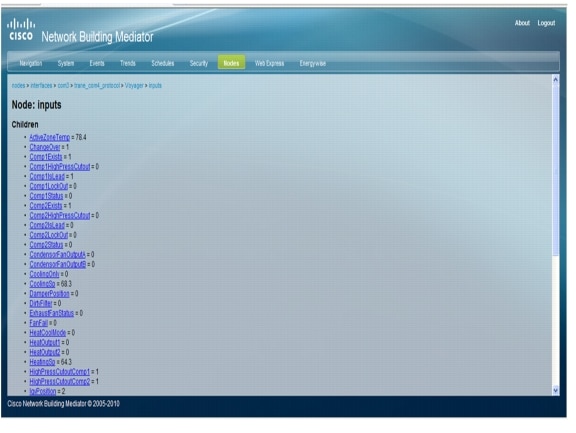Open the Comp1HighPressCutout node

[60, 167]
